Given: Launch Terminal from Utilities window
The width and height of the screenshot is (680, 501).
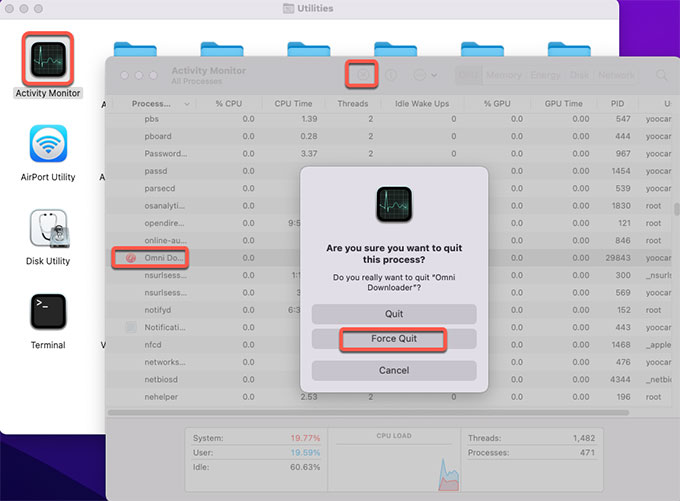Looking at the screenshot, I should point(48,312).
